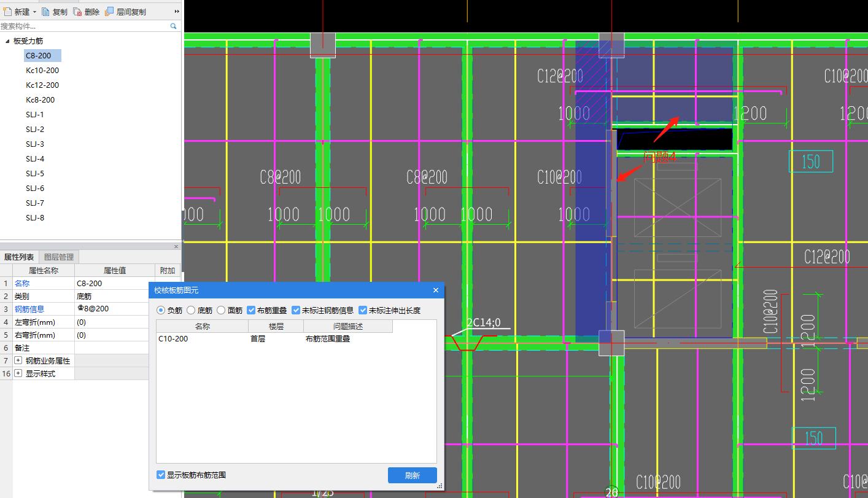The width and height of the screenshot is (868, 498).
Task: Click the 名称 value cell C8-200
Action: (114, 284)
